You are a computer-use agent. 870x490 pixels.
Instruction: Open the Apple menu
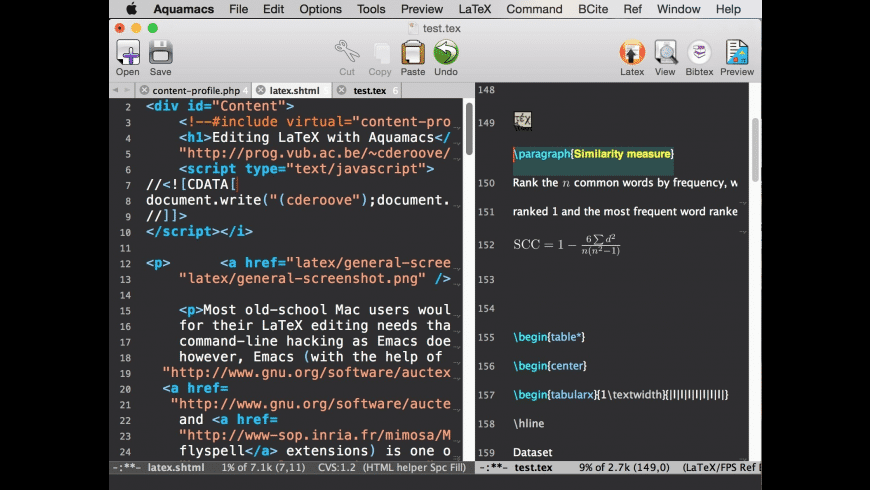pyautogui.click(x=131, y=9)
